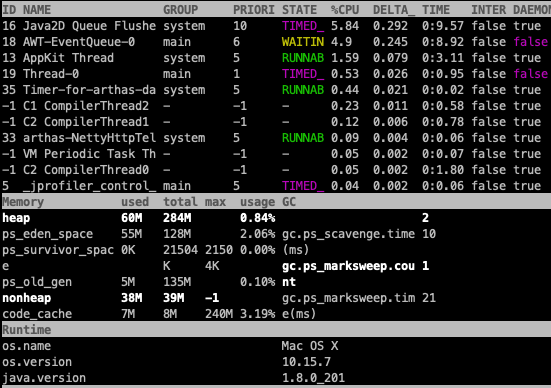Click priority value 10
This screenshot has width=551, height=388.
coord(240,26)
